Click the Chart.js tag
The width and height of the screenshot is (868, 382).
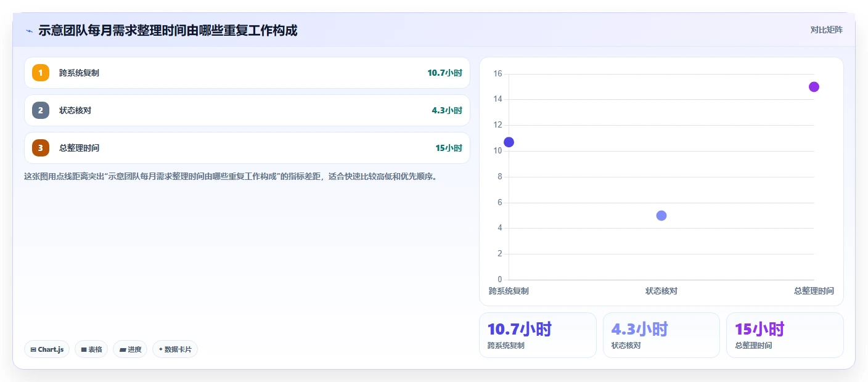pyautogui.click(x=47, y=349)
